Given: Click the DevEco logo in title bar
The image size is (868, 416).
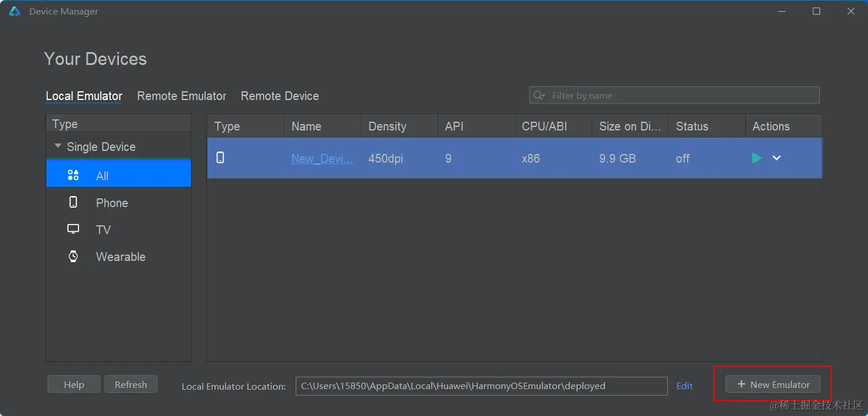Looking at the screenshot, I should (15, 11).
